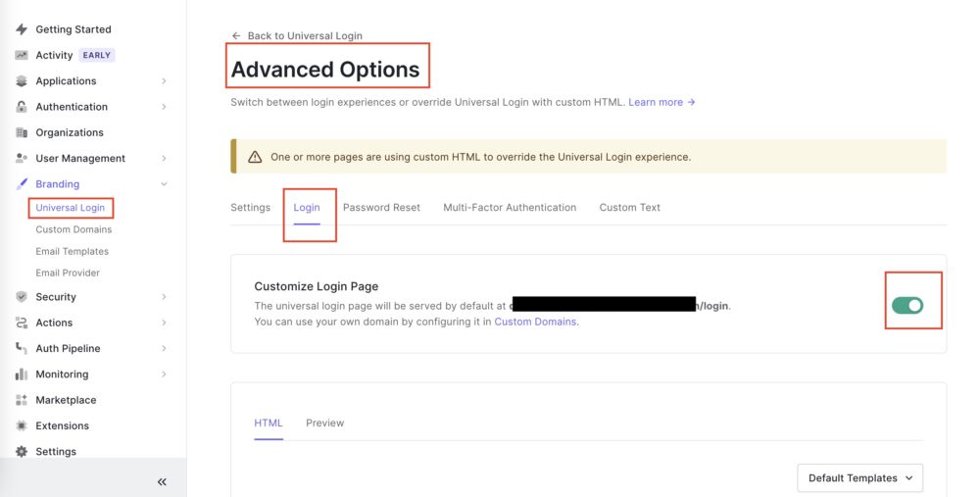Expand the User Management chevron

[164, 158]
